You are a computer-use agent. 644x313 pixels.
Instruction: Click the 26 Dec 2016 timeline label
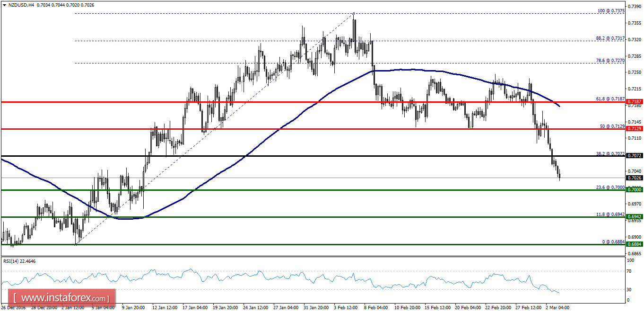13,307
